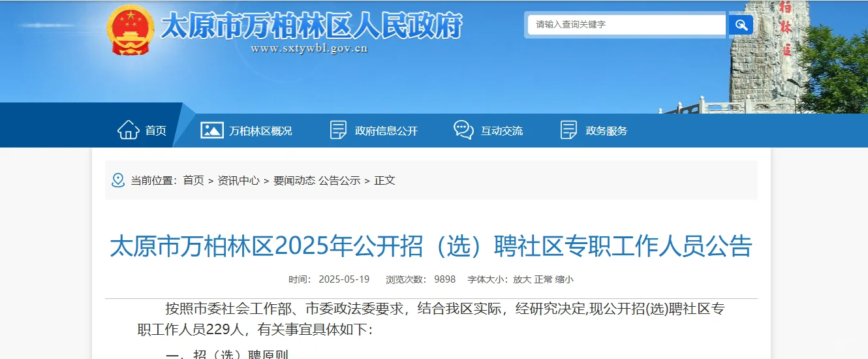Click the 要闻动态 breadcrumb link
This screenshot has width=868, height=359.
point(294,180)
